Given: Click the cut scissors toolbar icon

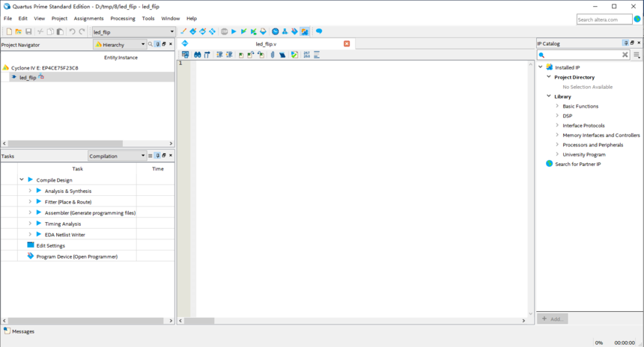Looking at the screenshot, I should pyautogui.click(x=40, y=31).
